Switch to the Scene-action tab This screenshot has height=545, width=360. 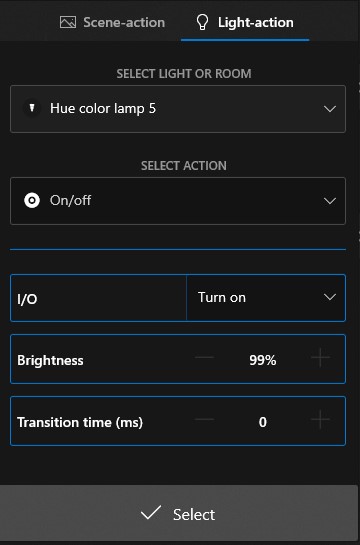[112, 23]
